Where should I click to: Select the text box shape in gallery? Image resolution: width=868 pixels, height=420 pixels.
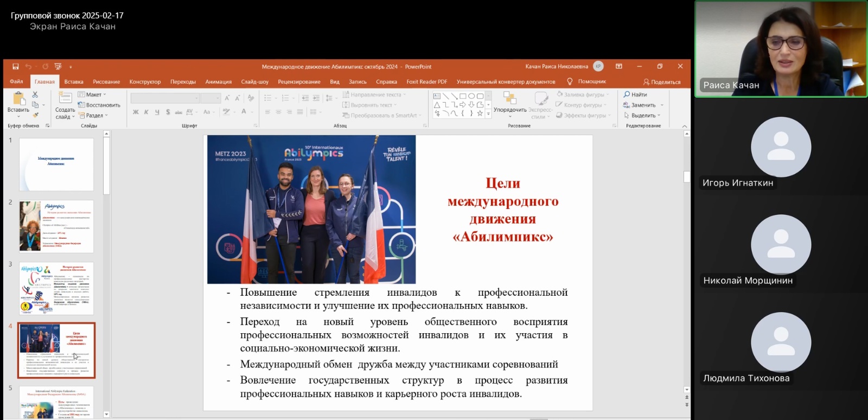(437, 96)
